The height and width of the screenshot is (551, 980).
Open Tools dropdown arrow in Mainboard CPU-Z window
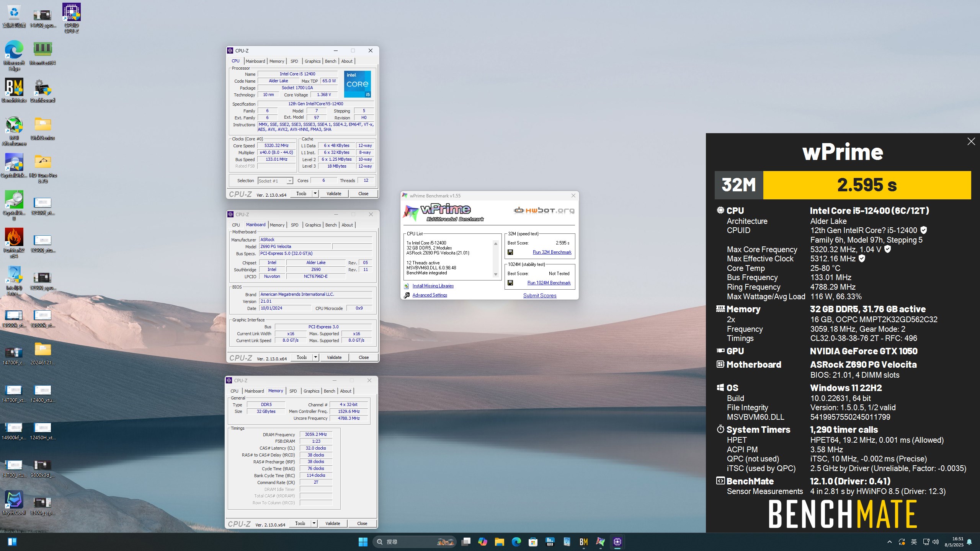315,357
